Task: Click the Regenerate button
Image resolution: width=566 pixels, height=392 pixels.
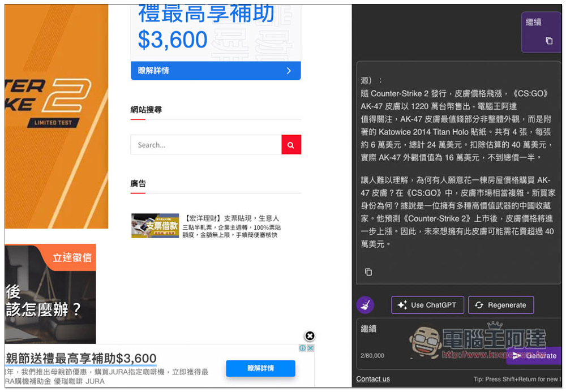Action: pyautogui.click(x=501, y=305)
